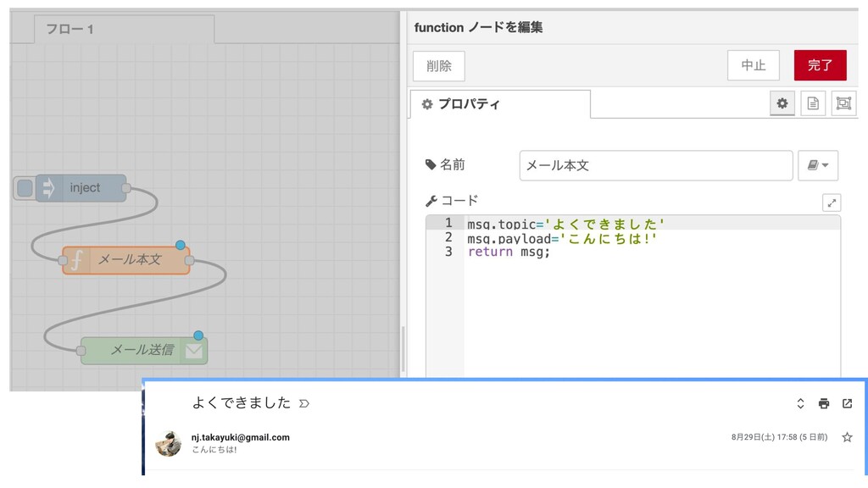
Task: Open the プロパティ tab
Action: click(500, 104)
